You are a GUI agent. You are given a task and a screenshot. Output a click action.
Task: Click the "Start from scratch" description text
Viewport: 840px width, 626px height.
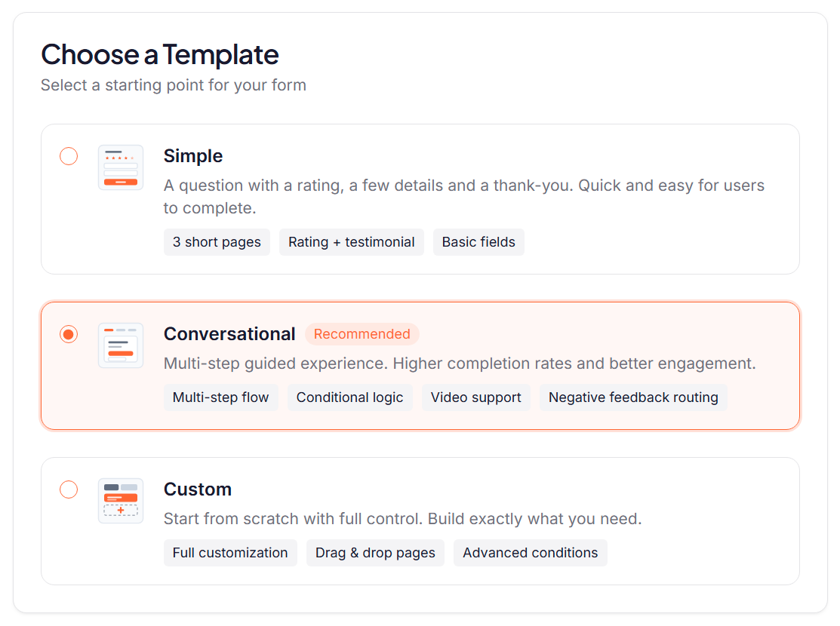pos(402,519)
